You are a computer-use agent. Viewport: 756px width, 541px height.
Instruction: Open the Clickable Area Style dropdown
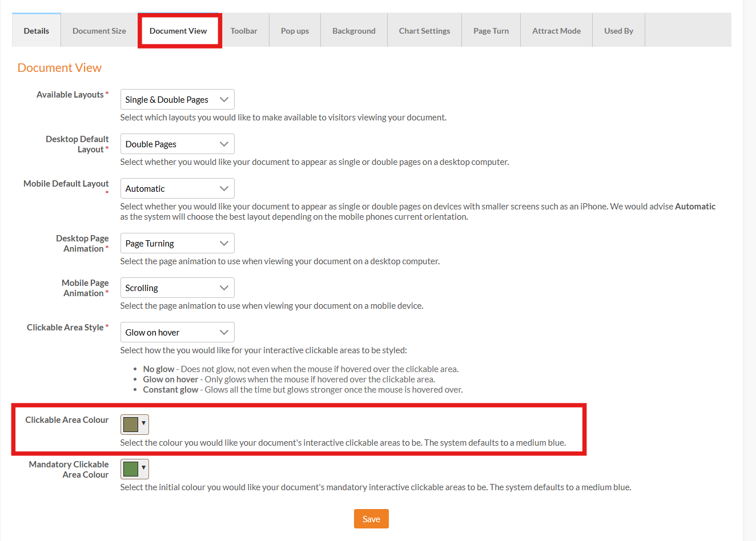177,332
